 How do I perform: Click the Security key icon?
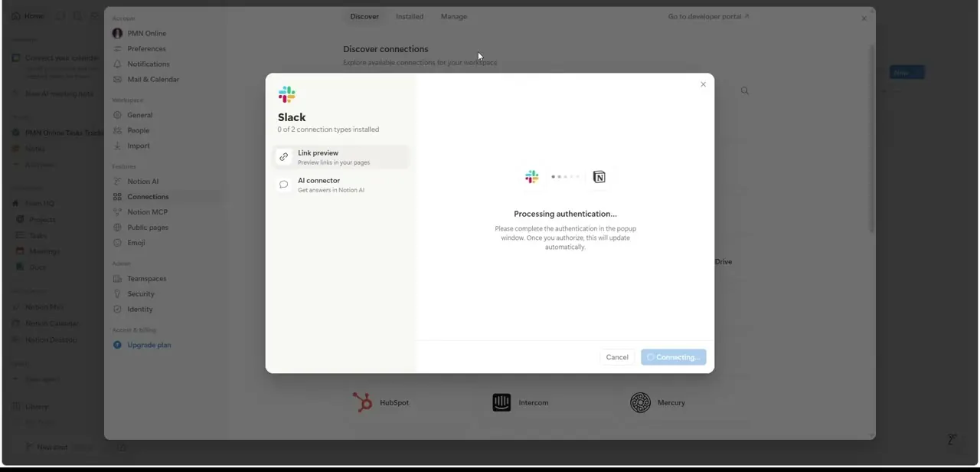click(117, 294)
